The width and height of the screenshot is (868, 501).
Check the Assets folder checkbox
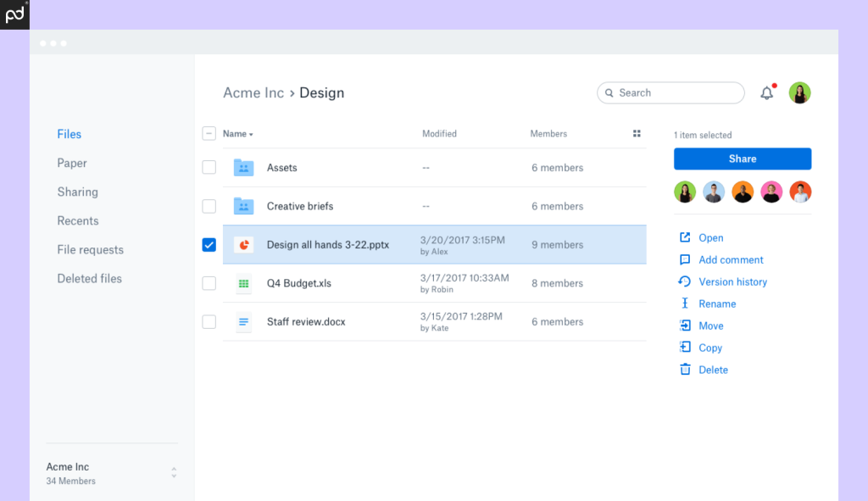(x=209, y=167)
